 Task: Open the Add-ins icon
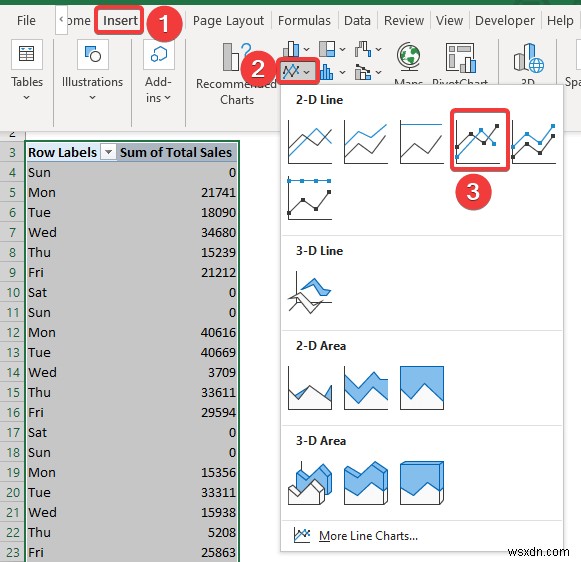click(159, 54)
